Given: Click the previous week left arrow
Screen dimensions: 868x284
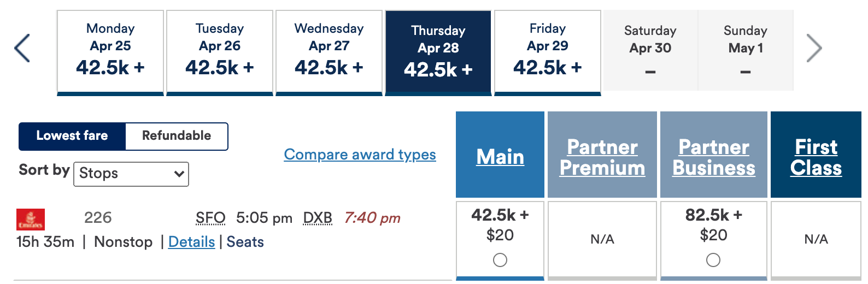Looking at the screenshot, I should pos(22,49).
